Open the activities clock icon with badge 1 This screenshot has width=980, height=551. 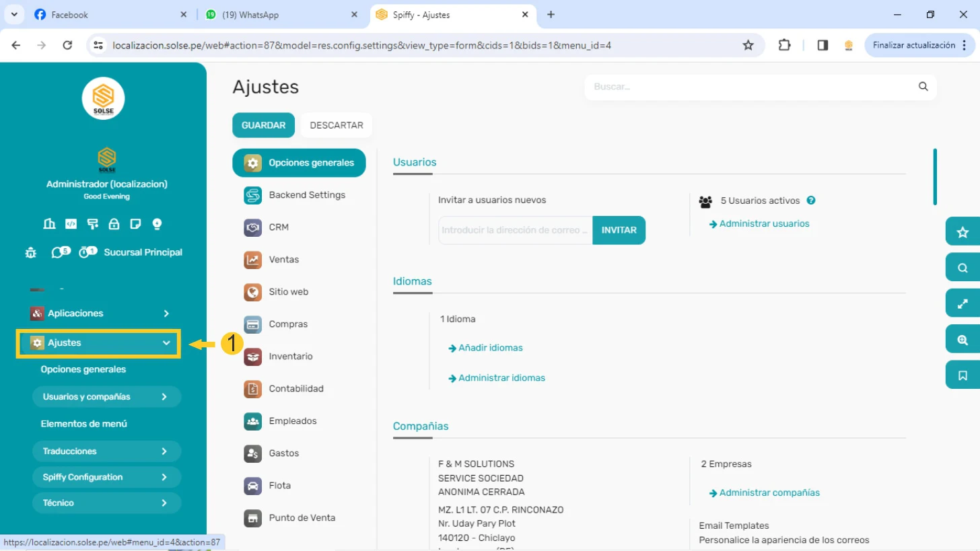pos(85,252)
